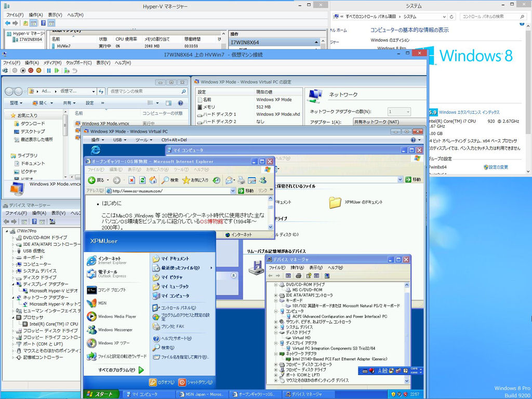This screenshot has height=399, width=532.
Task: Click the IE Messenger icon
Action: pyautogui.click(x=263, y=180)
